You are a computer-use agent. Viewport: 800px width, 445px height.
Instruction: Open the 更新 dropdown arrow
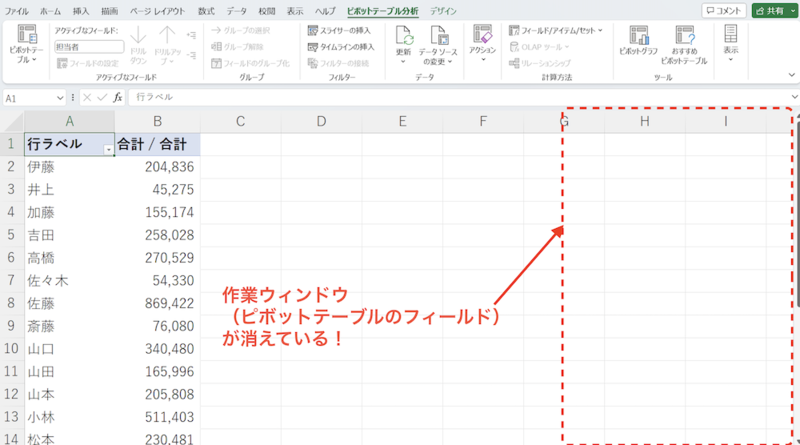pyautogui.click(x=403, y=62)
